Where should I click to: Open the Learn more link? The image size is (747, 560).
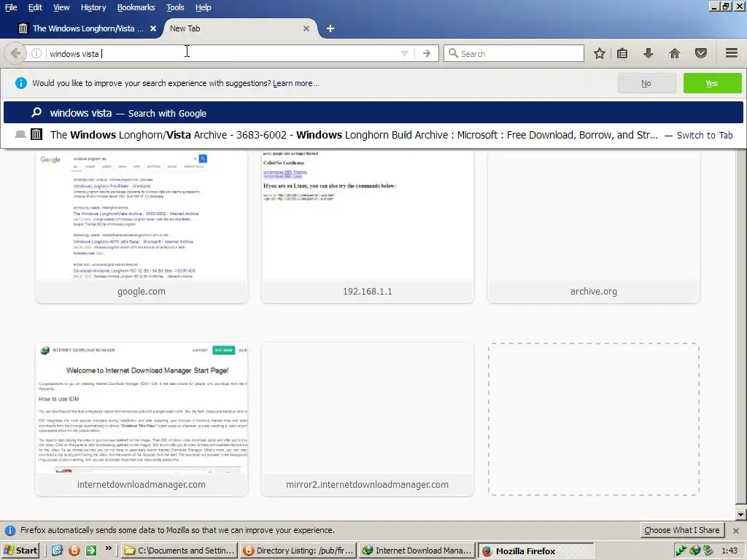point(296,83)
